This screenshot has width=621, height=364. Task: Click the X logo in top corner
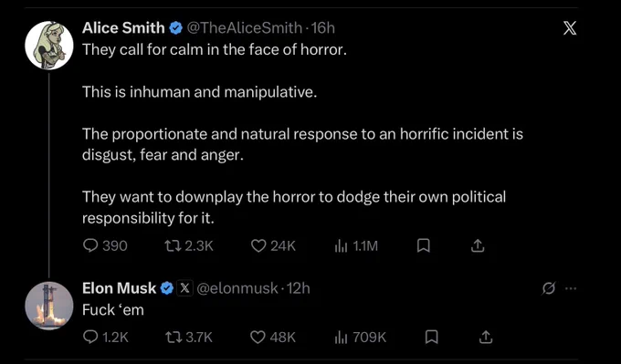click(x=570, y=28)
